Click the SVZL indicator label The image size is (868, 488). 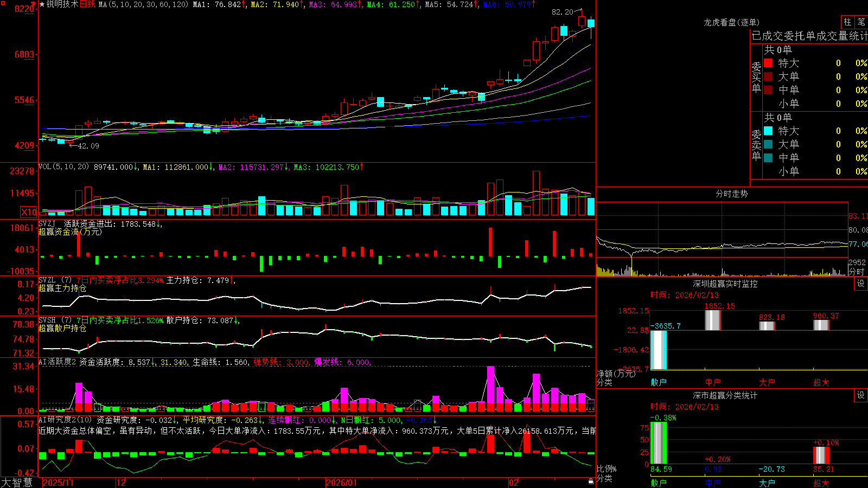[x=47, y=280]
